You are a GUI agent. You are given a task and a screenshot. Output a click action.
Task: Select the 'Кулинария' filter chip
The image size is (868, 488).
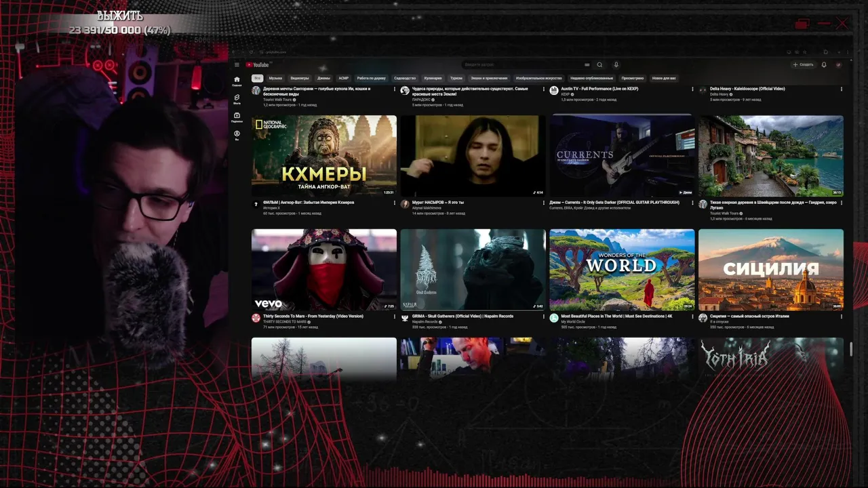[x=433, y=78]
